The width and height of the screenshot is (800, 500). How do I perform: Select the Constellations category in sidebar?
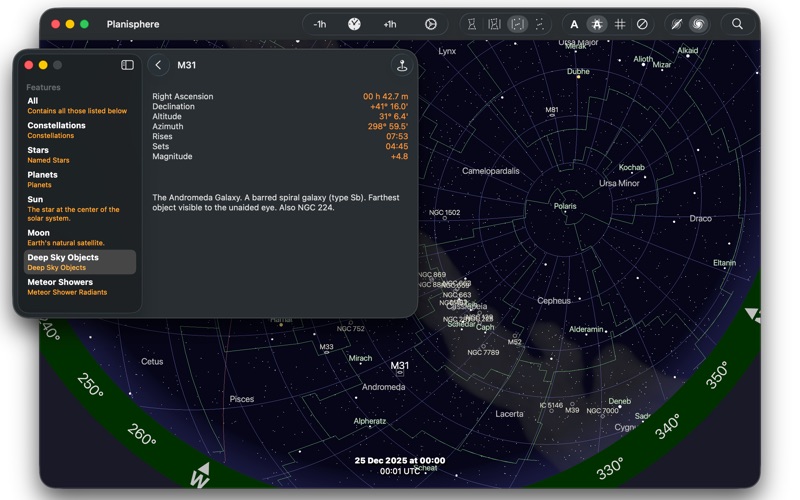point(80,130)
